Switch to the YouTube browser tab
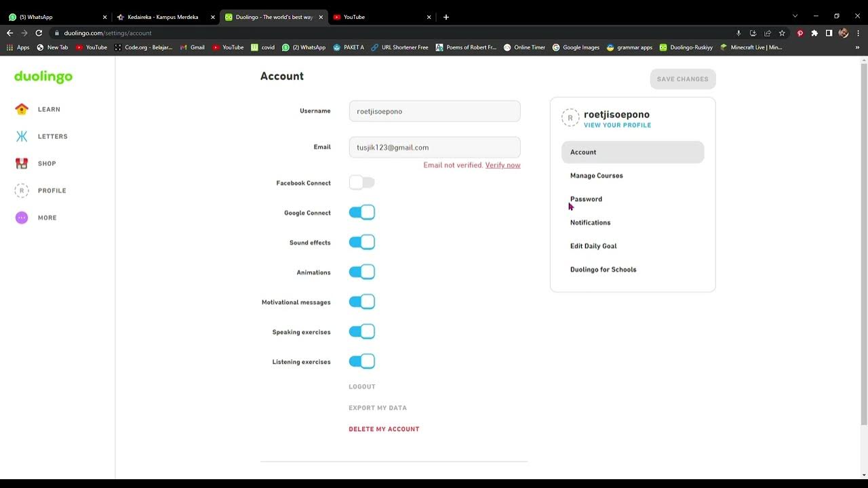 [x=382, y=17]
